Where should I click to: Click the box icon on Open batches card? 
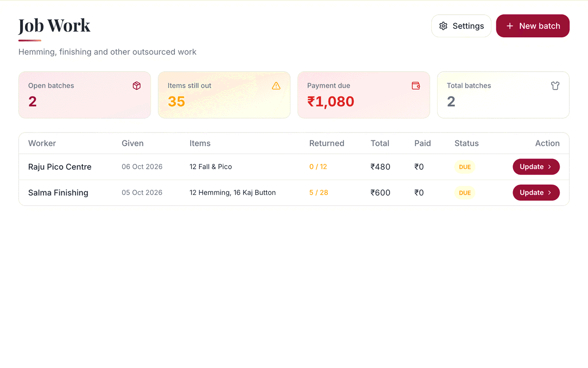tap(137, 86)
